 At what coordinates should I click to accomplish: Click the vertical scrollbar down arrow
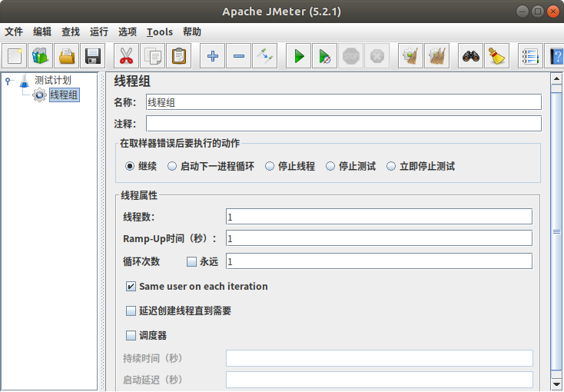[556, 384]
